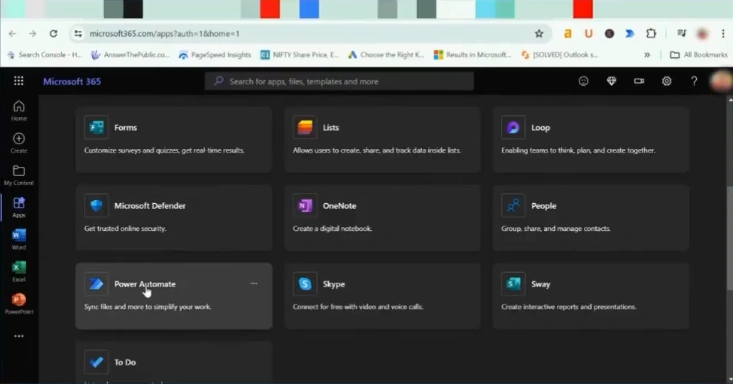This screenshot has width=733, height=384.
Task: Click the OneNote app title text
Action: coord(339,205)
